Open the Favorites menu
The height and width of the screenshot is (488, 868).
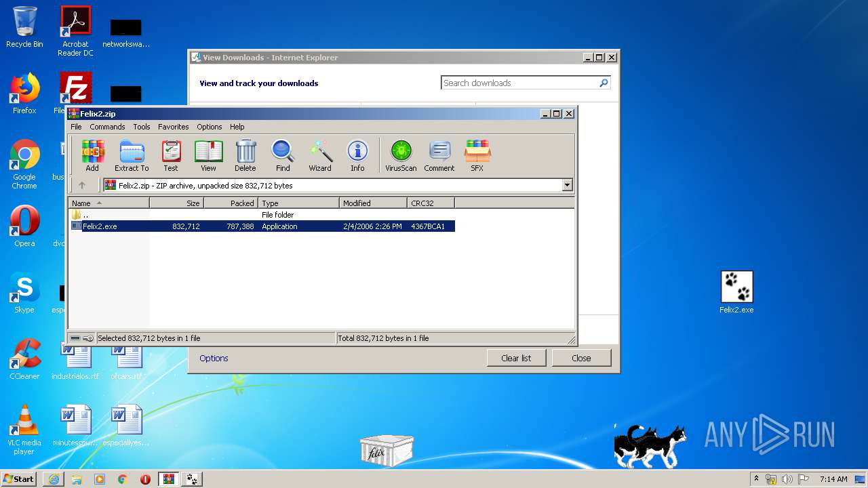click(174, 127)
